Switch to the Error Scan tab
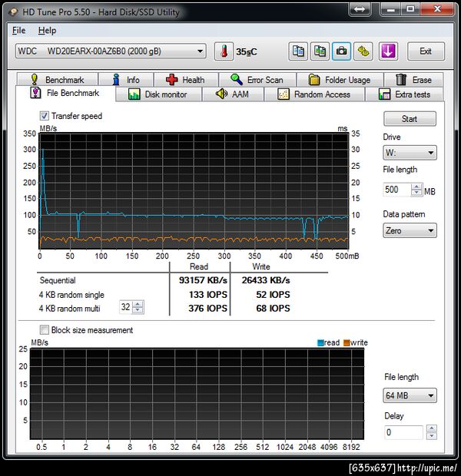This screenshot has width=461, height=476. tap(257, 80)
